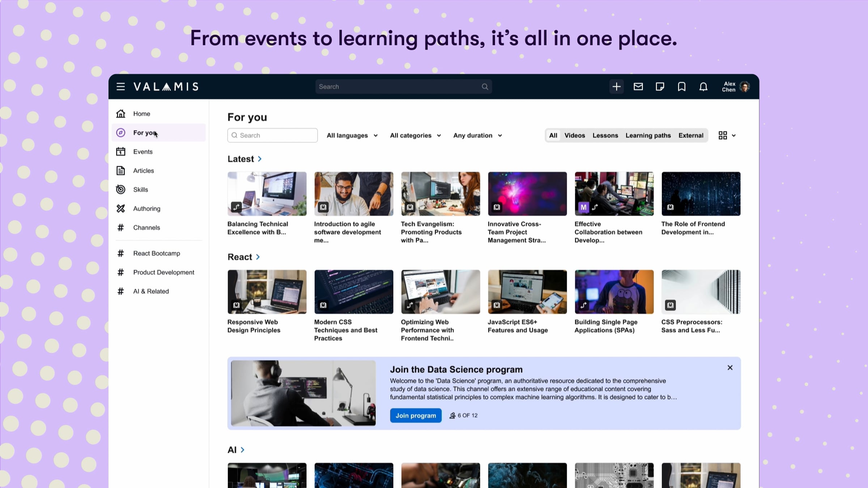The image size is (868, 488).
Task: Click Alex Chen profile avatar
Action: pyautogui.click(x=744, y=87)
